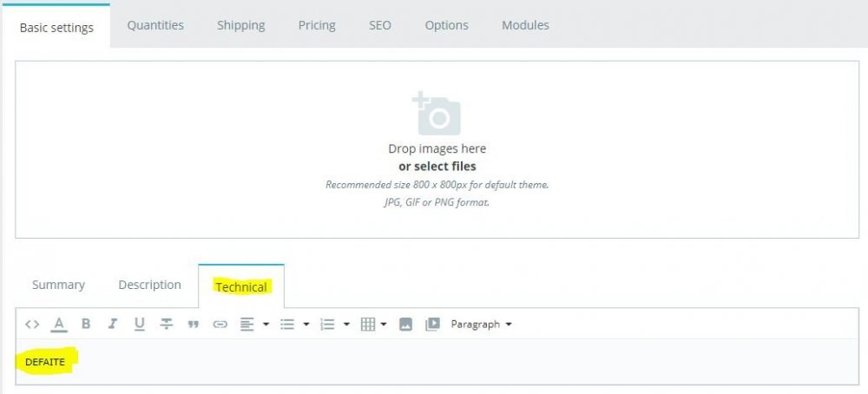
Task: Select the Description editor tab
Action: pyautogui.click(x=149, y=285)
